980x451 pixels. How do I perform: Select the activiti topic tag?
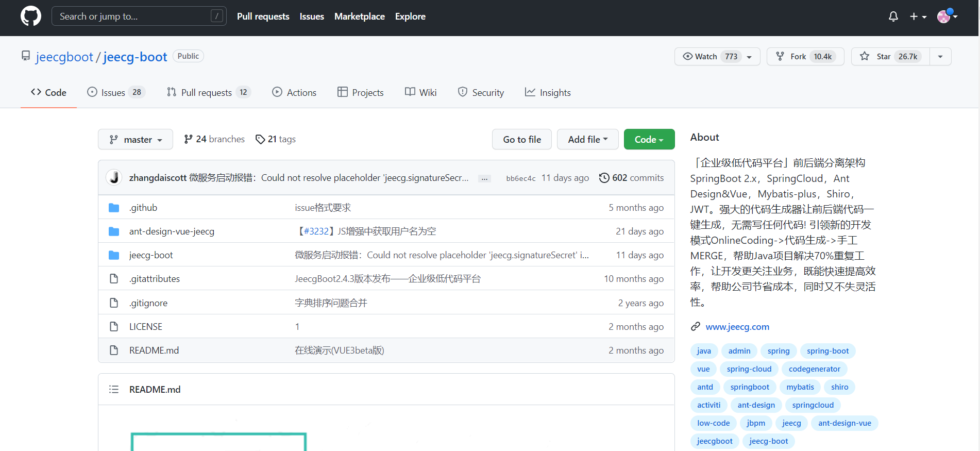click(709, 405)
